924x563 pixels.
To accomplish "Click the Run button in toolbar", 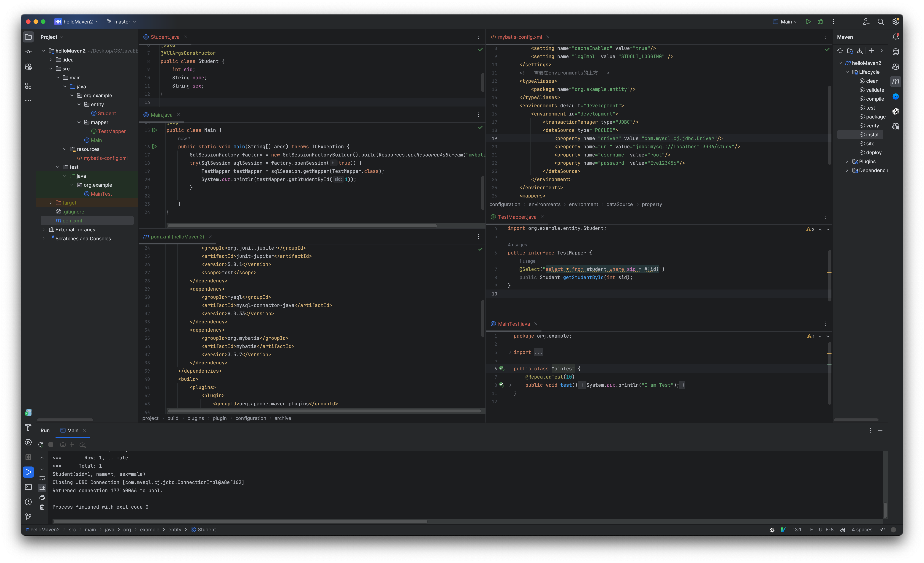I will [808, 21].
